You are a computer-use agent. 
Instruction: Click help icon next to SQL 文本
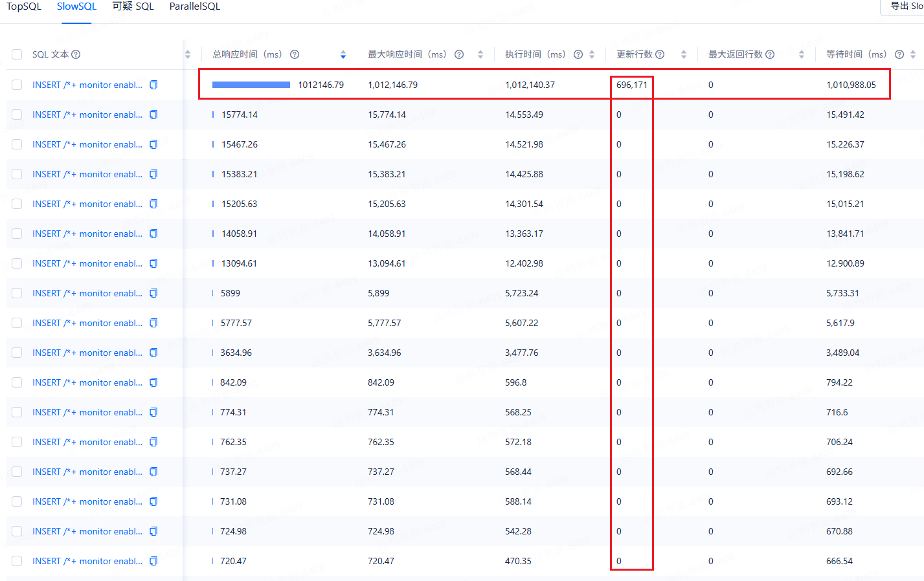tap(76, 54)
